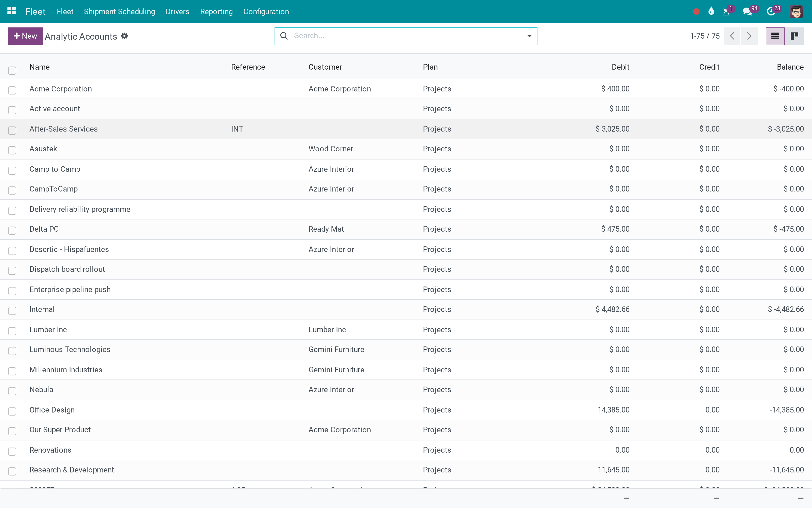Open the Shipment Scheduling menu

point(120,11)
